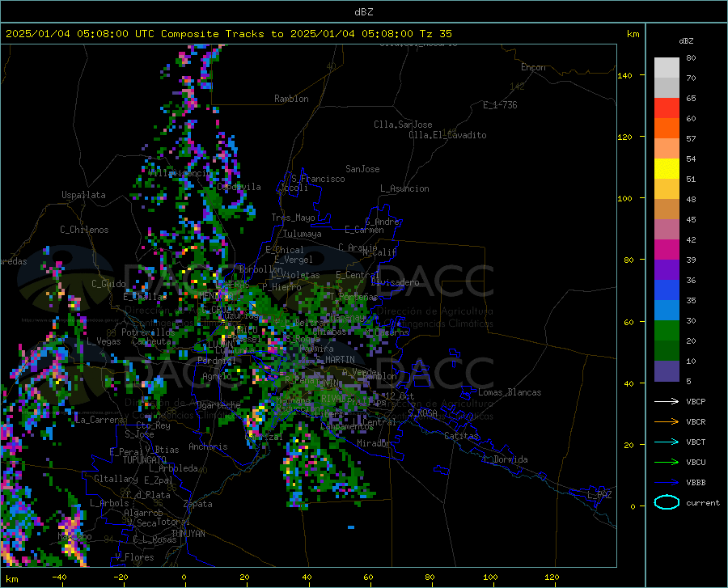Image resolution: width=728 pixels, height=588 pixels.
Task: Click the blue VBBB arrow in legend
Action: (x=667, y=483)
